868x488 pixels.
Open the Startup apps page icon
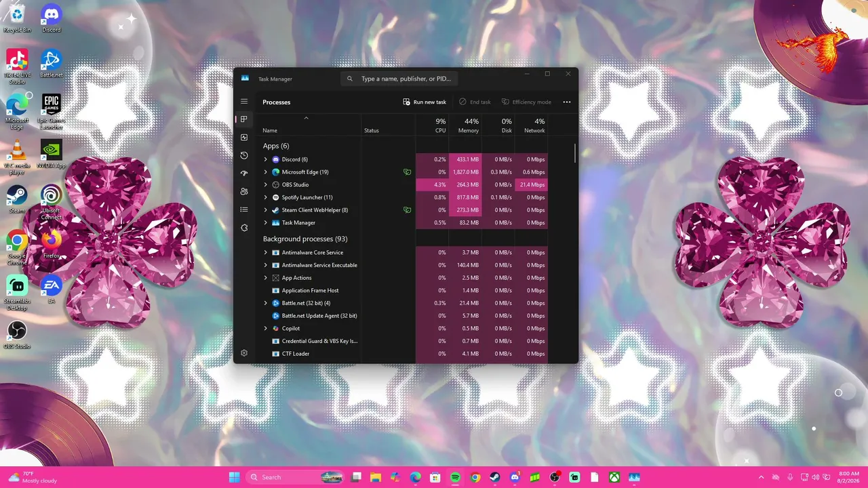(244, 174)
